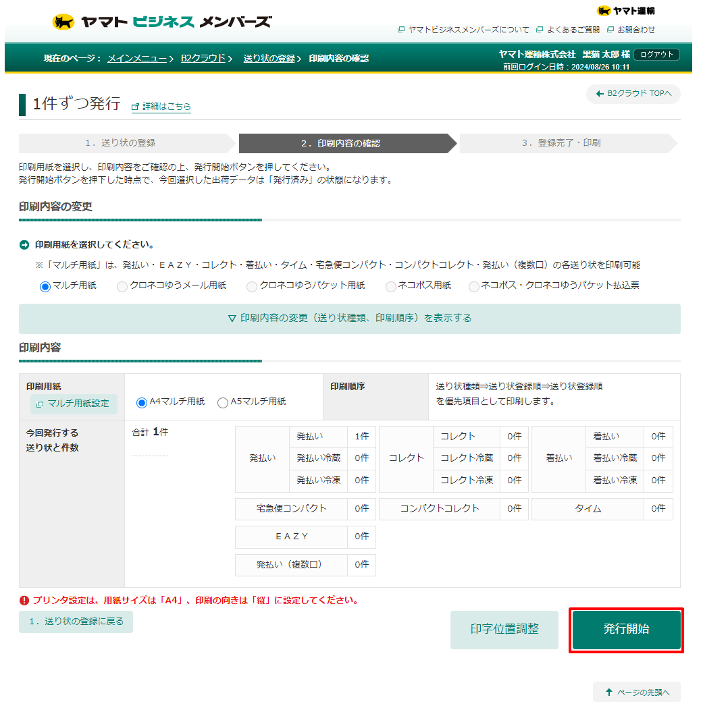
Task: Click the external-link icon beside 詳細はこちら
Action: point(135,107)
